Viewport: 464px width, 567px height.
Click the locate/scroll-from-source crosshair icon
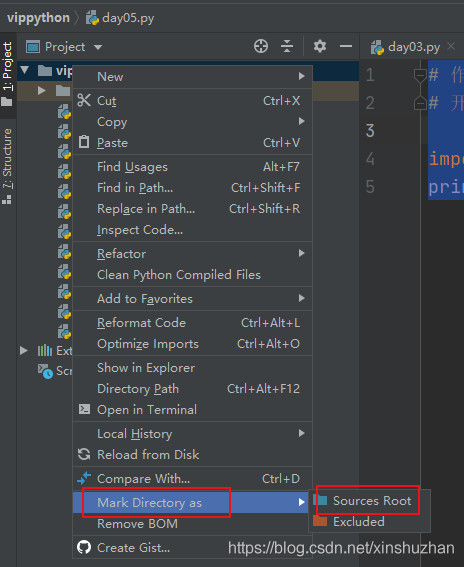click(261, 46)
